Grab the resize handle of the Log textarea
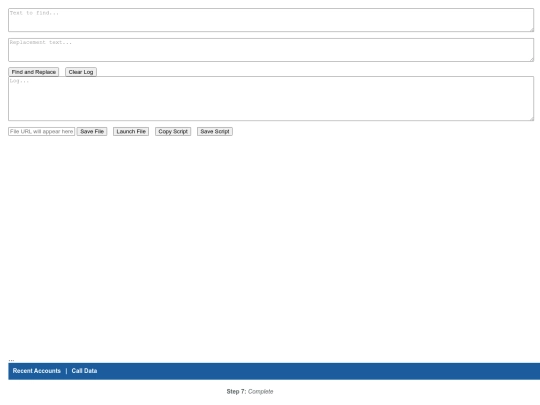Image resolution: width=540 pixels, height=405 pixels. click(x=531, y=118)
